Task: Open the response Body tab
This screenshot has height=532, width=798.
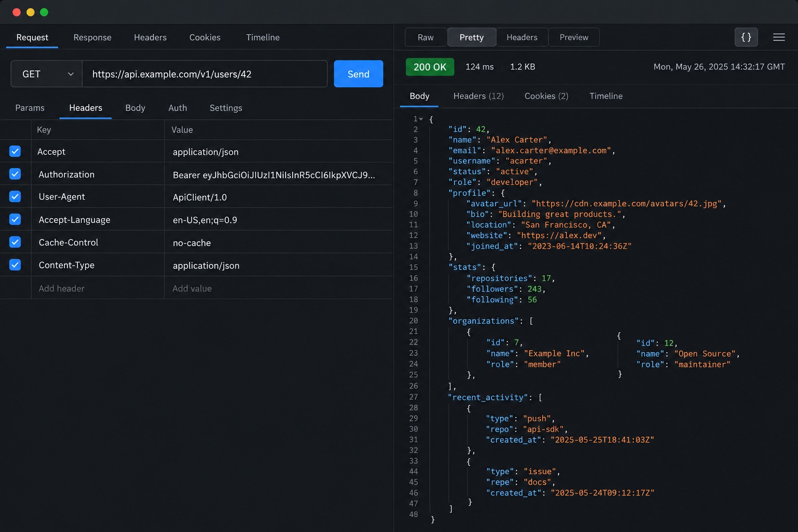Action: click(419, 96)
